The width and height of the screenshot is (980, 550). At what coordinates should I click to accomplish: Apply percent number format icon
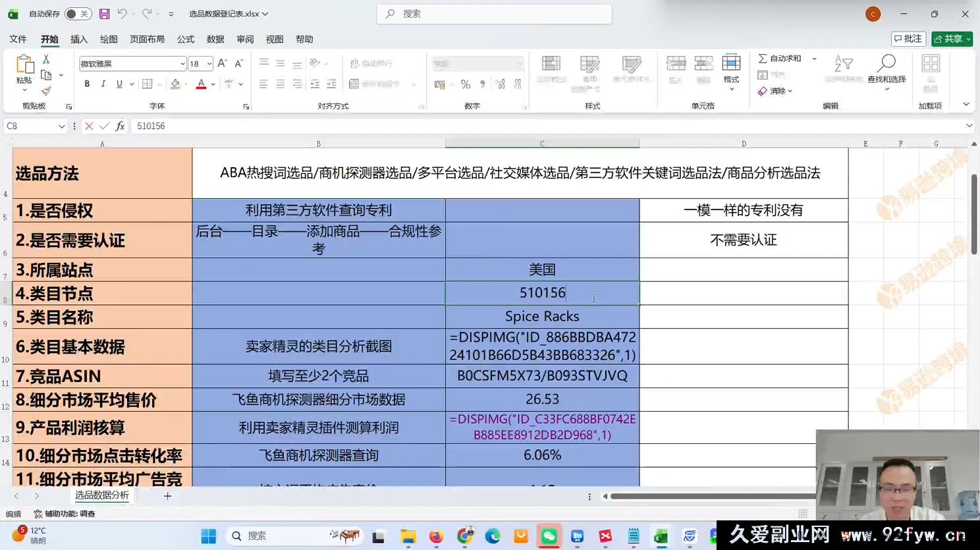(465, 84)
